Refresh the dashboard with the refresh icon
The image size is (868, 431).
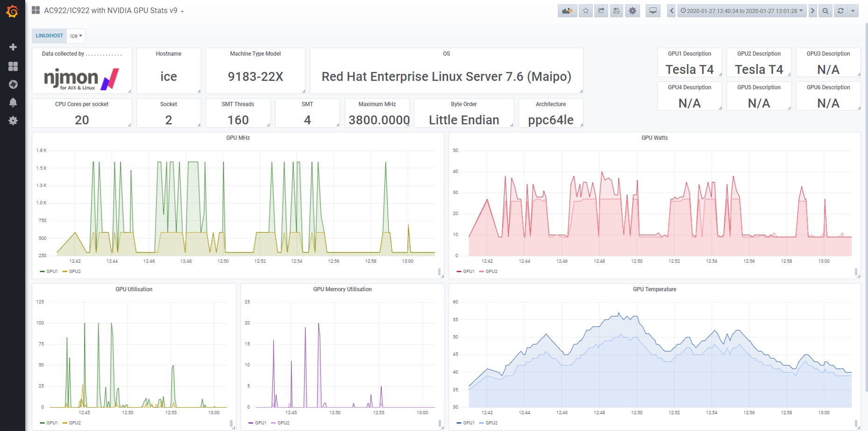[x=840, y=11]
